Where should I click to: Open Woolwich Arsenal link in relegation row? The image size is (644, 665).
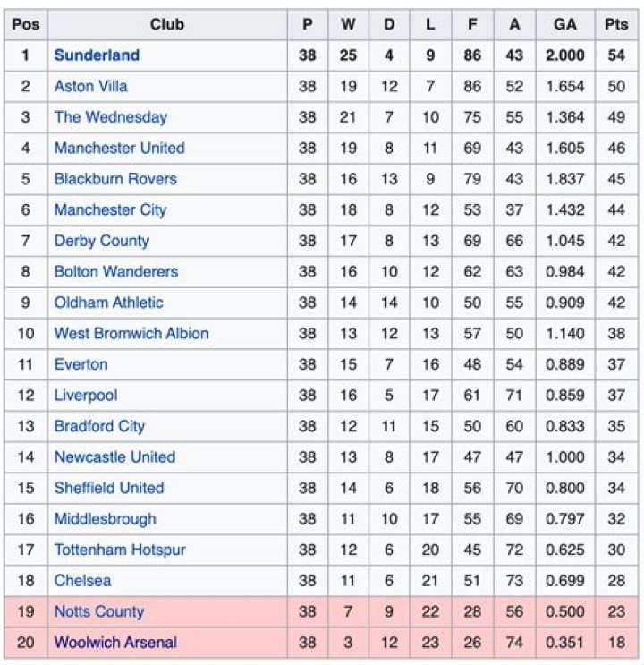[x=115, y=643]
